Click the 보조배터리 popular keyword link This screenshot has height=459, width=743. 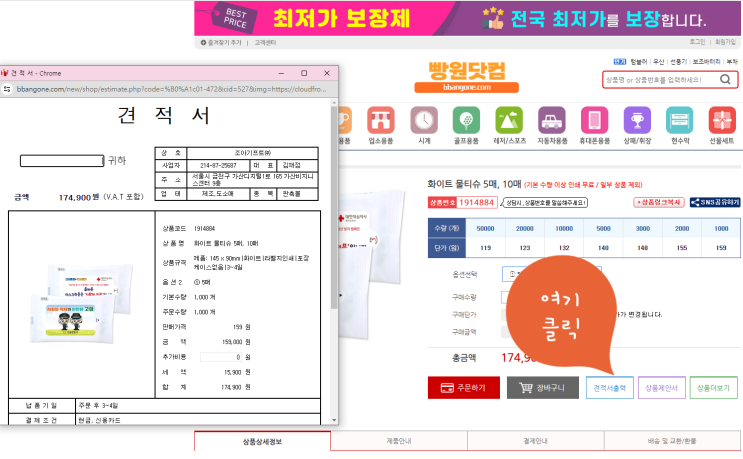tap(707, 62)
